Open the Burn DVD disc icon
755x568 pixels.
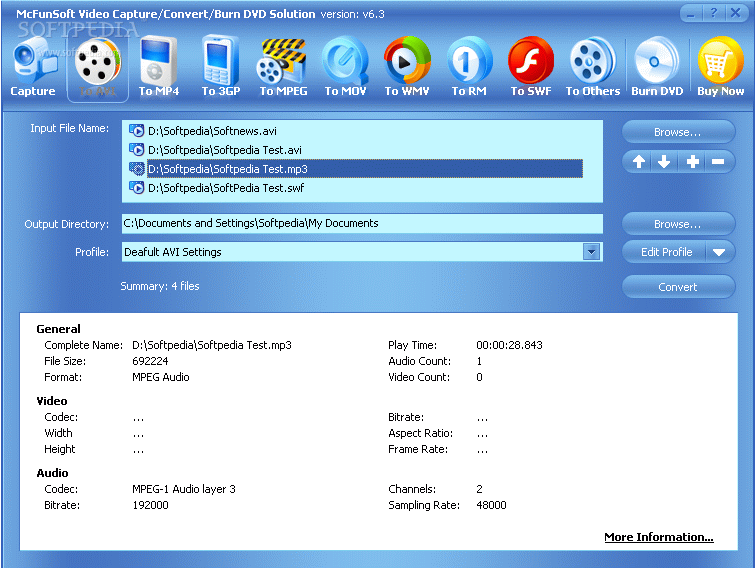pos(657,67)
